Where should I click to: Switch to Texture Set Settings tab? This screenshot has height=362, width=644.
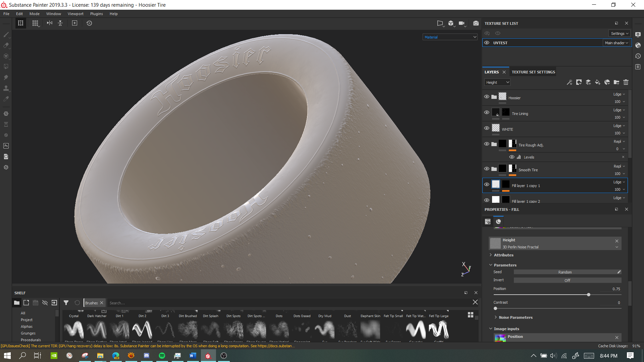(533, 72)
